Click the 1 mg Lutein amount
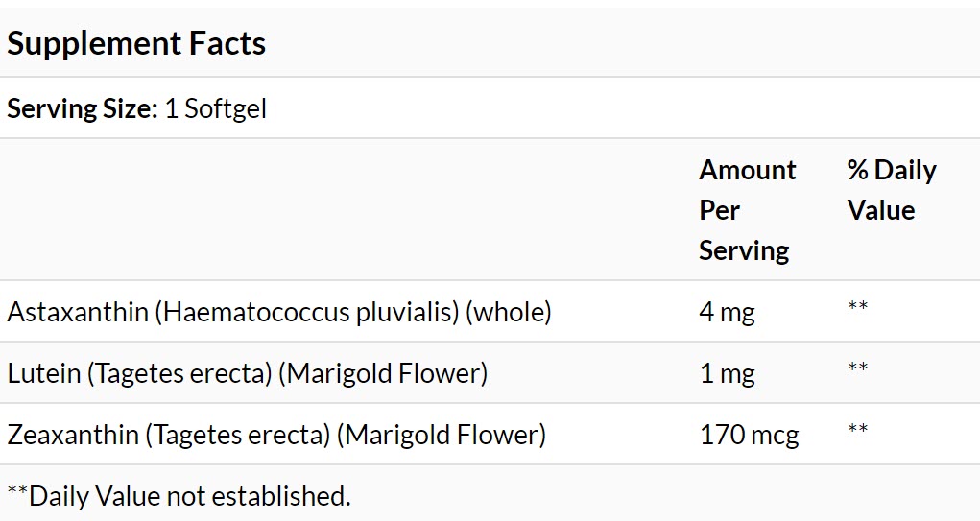The height and width of the screenshot is (521, 980). 727,373
